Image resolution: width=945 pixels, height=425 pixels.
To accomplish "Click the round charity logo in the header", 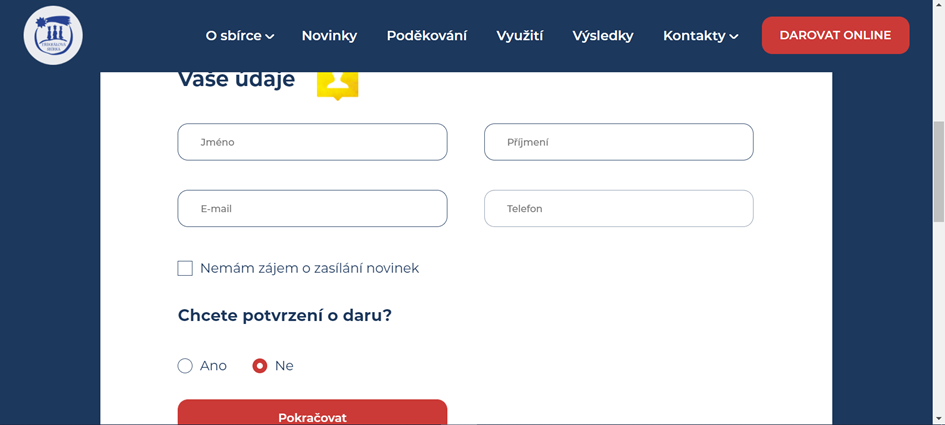I will tap(53, 35).
